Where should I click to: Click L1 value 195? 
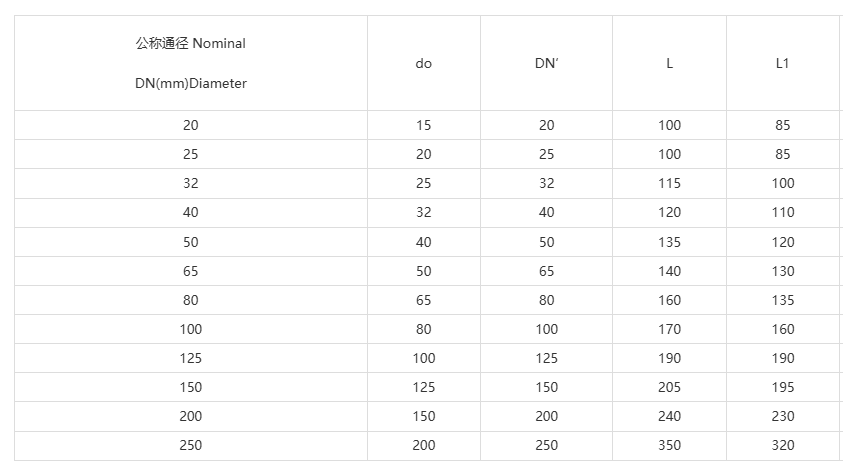pyautogui.click(x=782, y=387)
